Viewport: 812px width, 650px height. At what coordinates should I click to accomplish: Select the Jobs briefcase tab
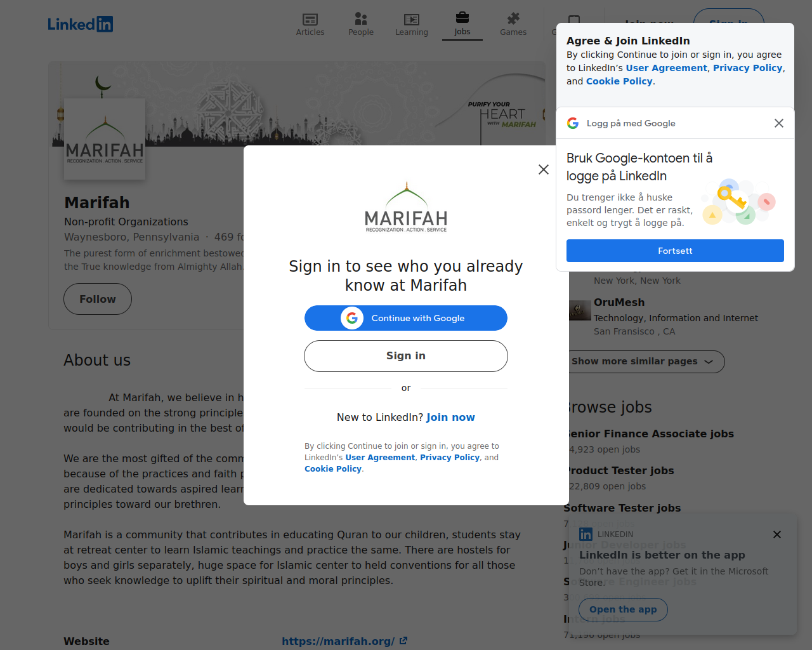[x=462, y=25]
